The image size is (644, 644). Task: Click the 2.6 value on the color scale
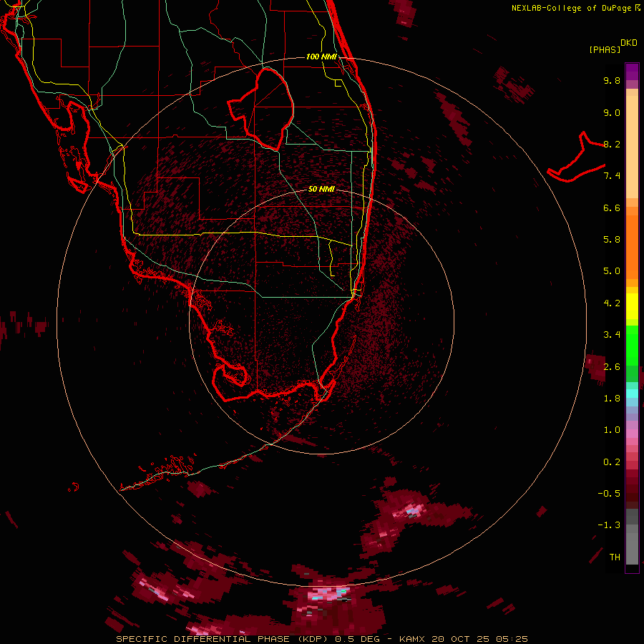[612, 367]
